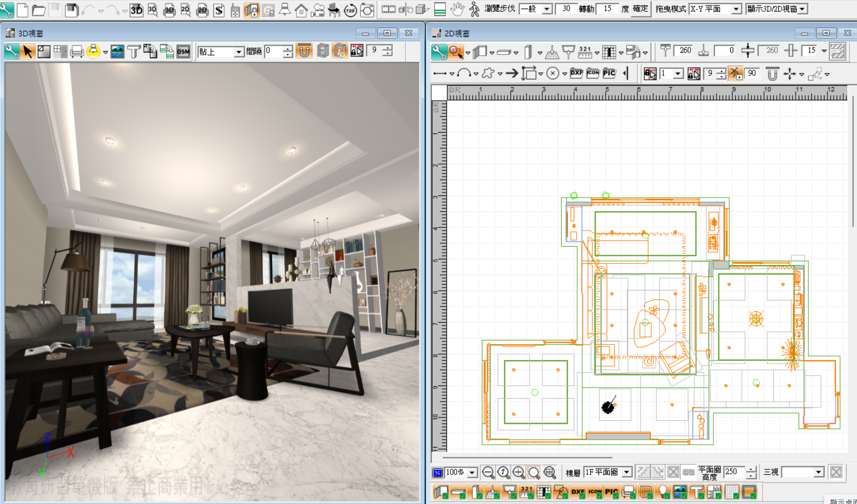Click the 3D text T tool

(x=134, y=51)
